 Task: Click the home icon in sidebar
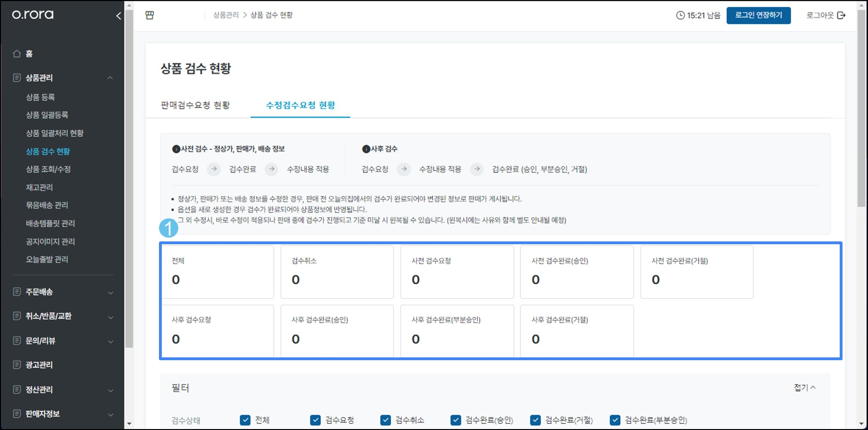coord(17,54)
